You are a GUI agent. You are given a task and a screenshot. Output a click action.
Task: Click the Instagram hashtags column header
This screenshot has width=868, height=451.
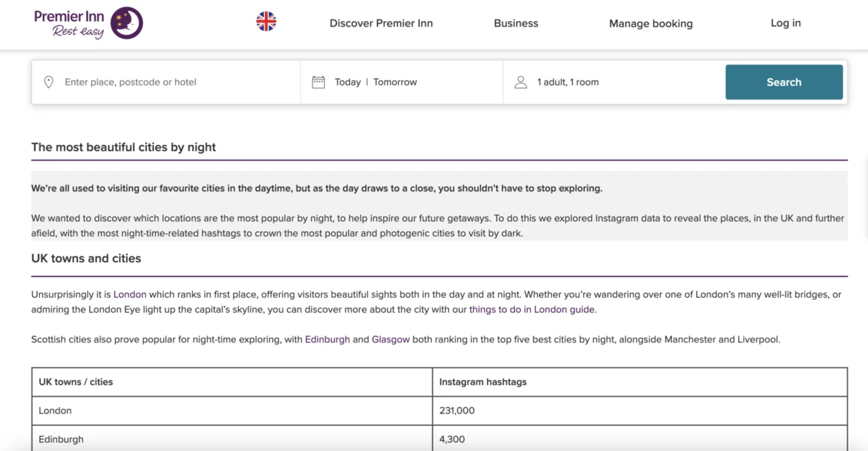point(482,382)
